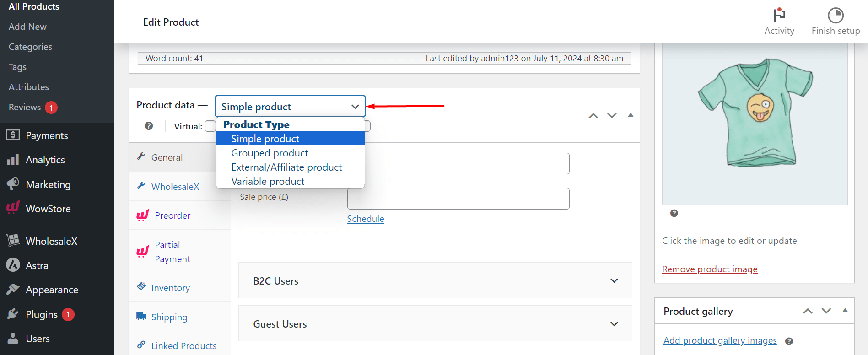The width and height of the screenshot is (868, 355).
Task: Toggle the Virtual checkbox
Action: pos(210,126)
